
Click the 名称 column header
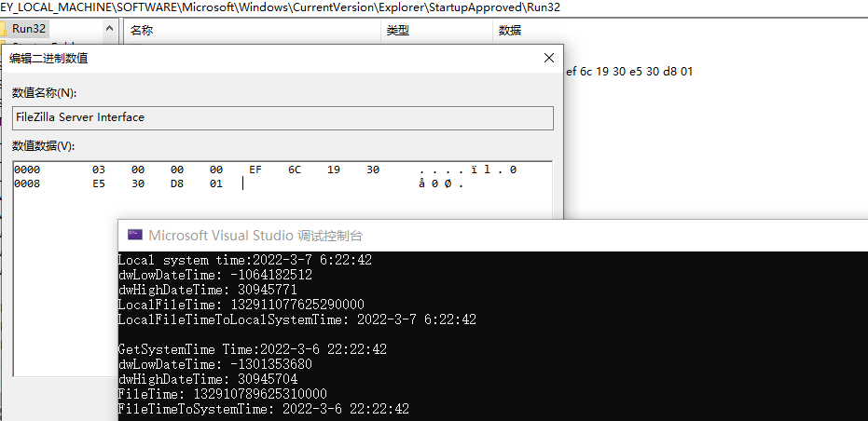pyautogui.click(x=142, y=31)
